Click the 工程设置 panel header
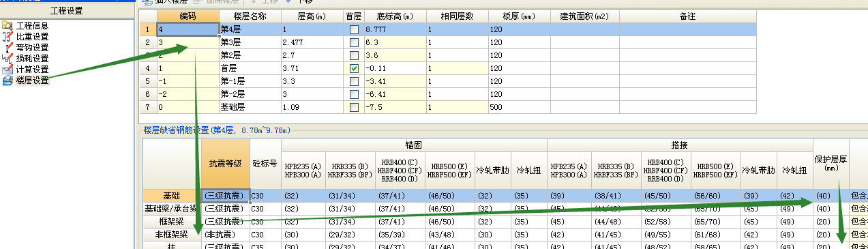Image resolution: width=868 pixels, height=249 pixels. (67, 11)
